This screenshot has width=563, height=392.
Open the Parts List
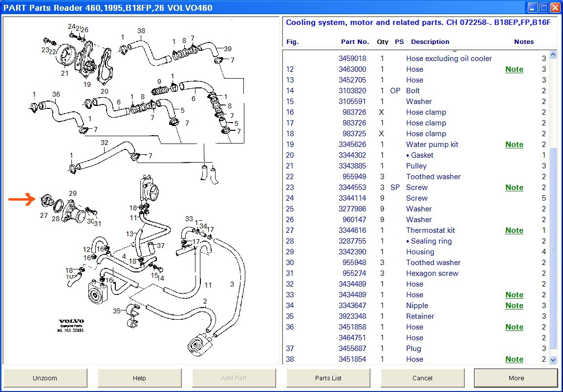pos(328,378)
